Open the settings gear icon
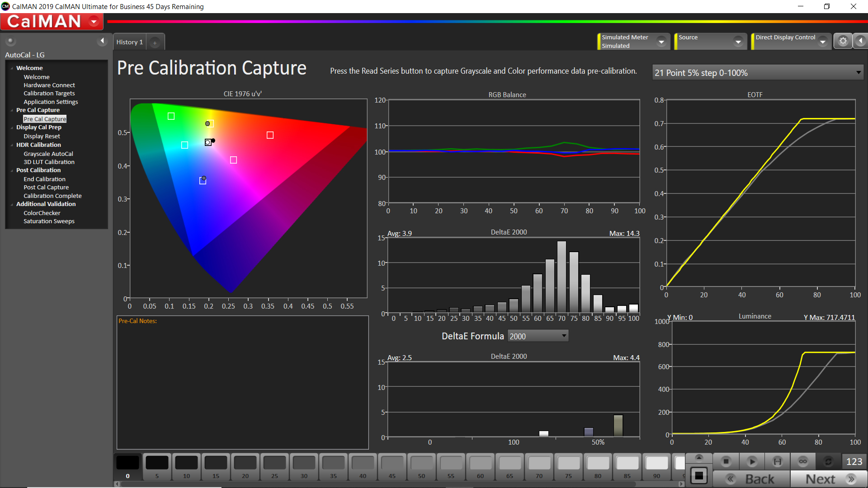 [x=843, y=41]
